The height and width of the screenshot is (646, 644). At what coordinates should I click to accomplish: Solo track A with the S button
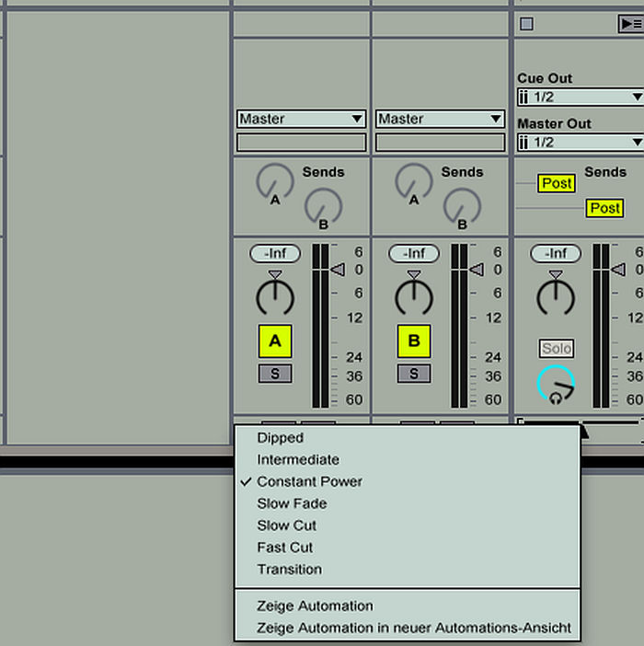click(x=274, y=374)
